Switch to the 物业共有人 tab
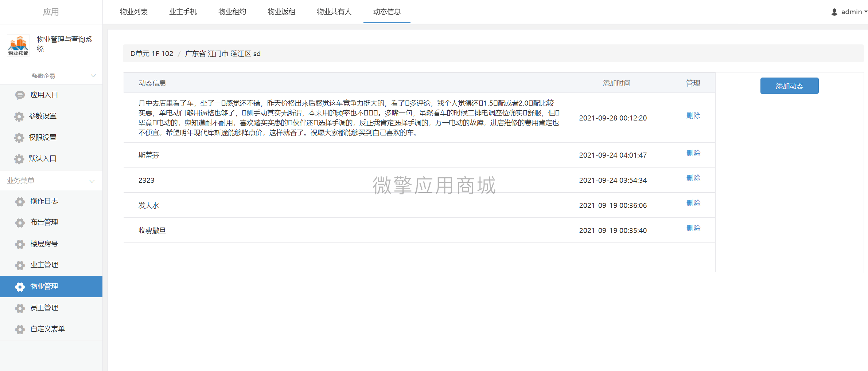Image resolution: width=868 pixels, height=371 pixels. tap(334, 12)
